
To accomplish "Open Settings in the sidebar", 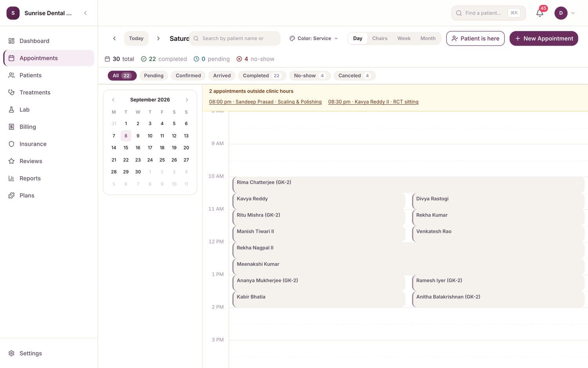I will coord(49,353).
